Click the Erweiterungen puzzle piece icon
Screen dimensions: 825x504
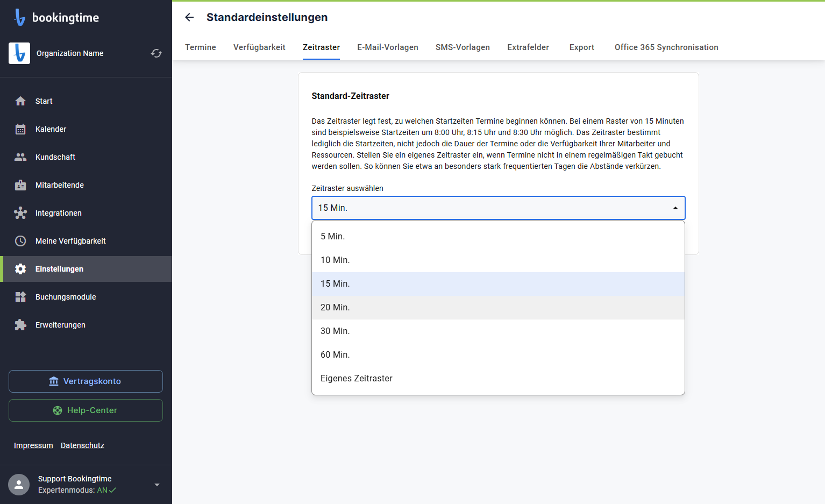pyautogui.click(x=20, y=325)
